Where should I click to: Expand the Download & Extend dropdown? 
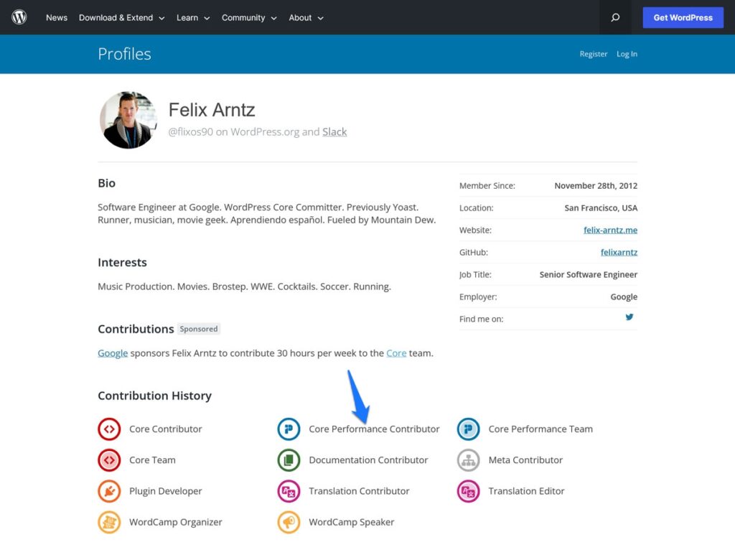[116, 17]
